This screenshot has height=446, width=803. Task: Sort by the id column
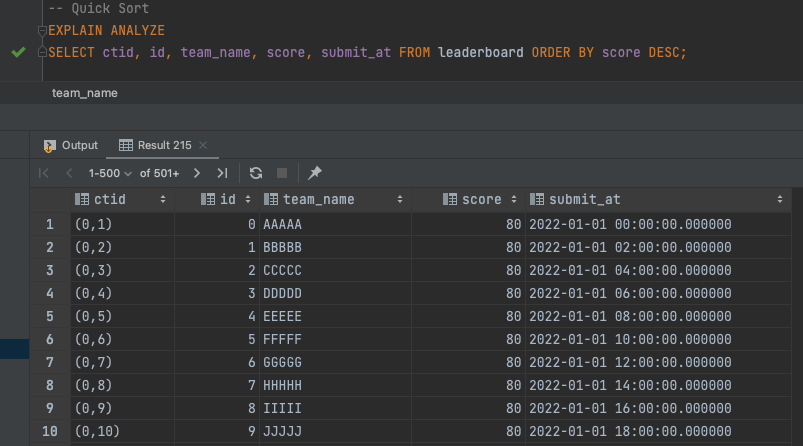(248, 200)
